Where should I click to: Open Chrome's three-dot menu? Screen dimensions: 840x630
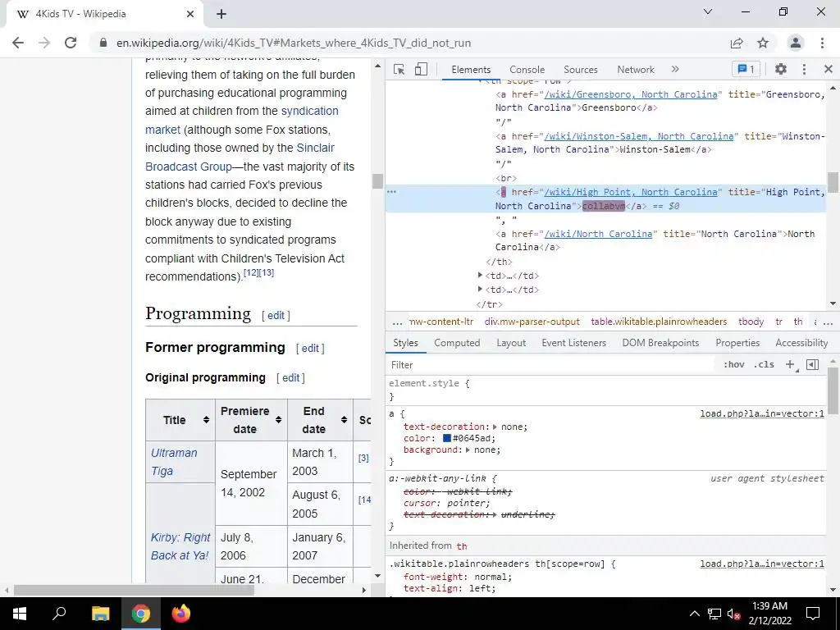[822, 43]
